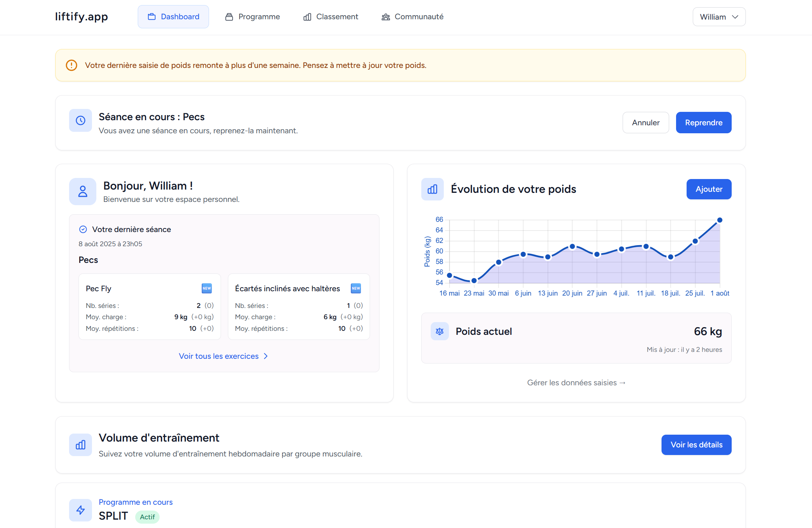Click the briefcase icon on the Dashboard tab

[152, 16]
